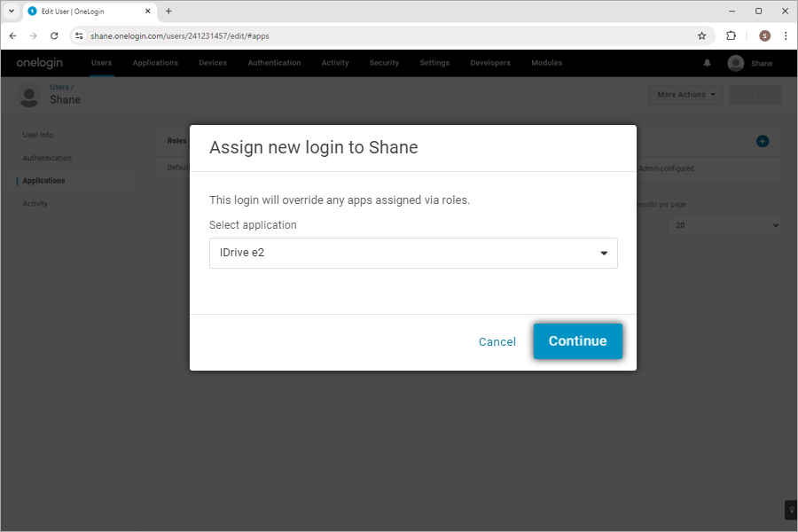Image resolution: width=798 pixels, height=532 pixels.
Task: Open the Security menu
Action: point(384,63)
